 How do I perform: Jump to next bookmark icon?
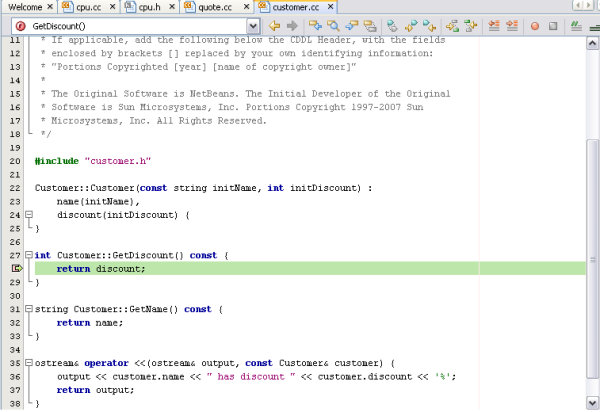429,26
